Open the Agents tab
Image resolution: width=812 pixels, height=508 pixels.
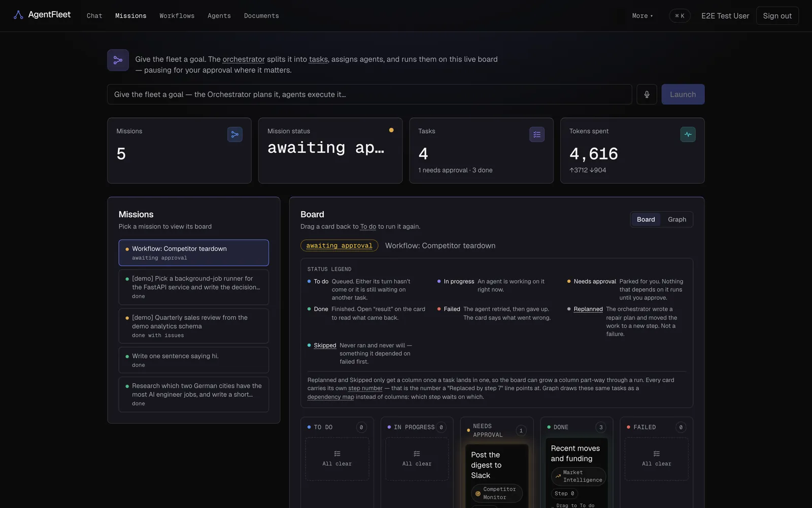219,16
